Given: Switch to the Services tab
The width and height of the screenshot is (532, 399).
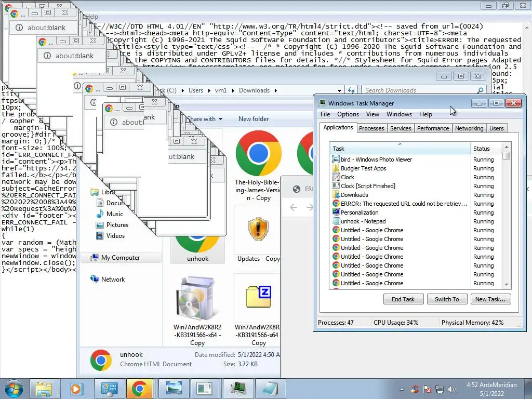Looking at the screenshot, I should (x=401, y=128).
